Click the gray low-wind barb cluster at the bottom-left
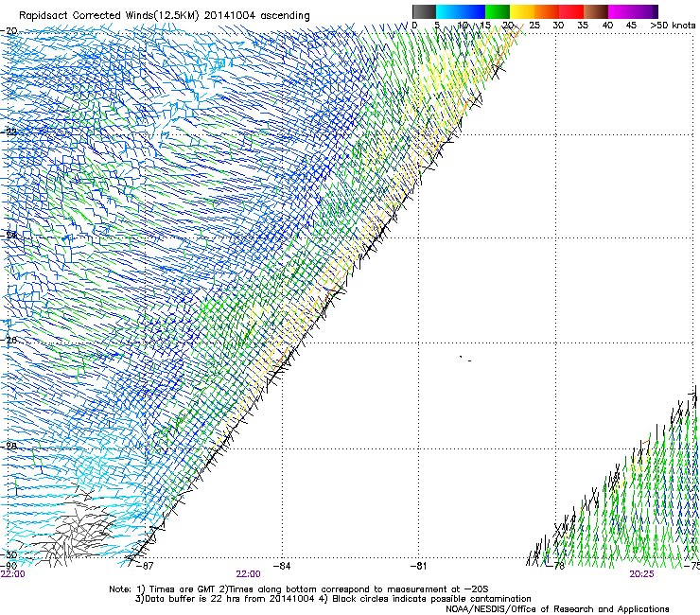This screenshot has width=700, height=615. [74, 527]
